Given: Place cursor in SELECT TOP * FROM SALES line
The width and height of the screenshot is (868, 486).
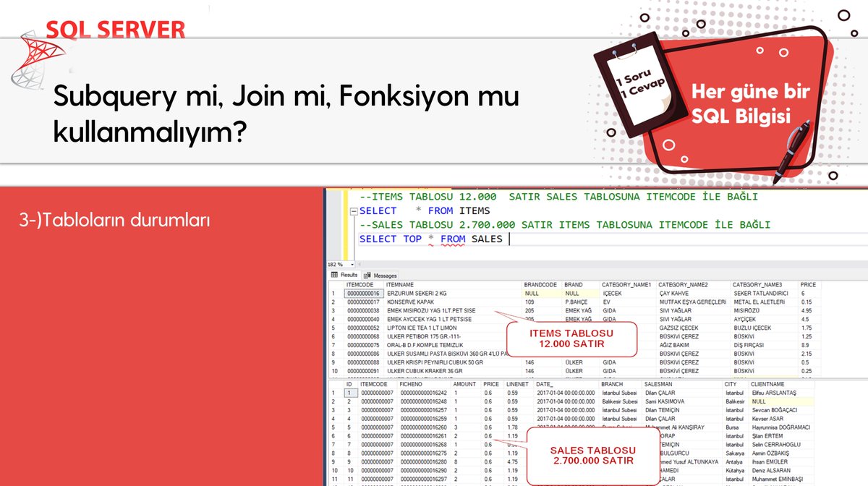Looking at the screenshot, I should tap(430, 239).
